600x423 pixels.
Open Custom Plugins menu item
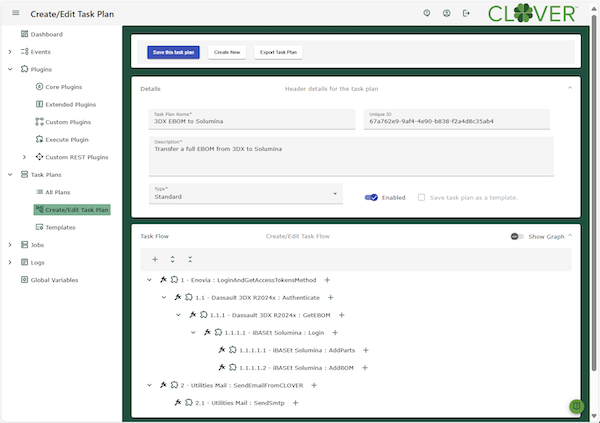pos(63,122)
